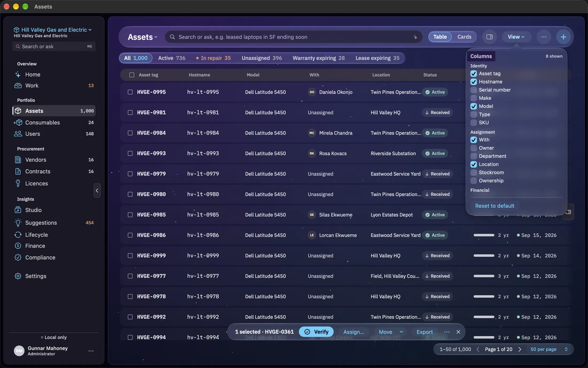The height and width of the screenshot is (368, 588).
Task: Show Unassigned assets tab
Action: [262, 58]
